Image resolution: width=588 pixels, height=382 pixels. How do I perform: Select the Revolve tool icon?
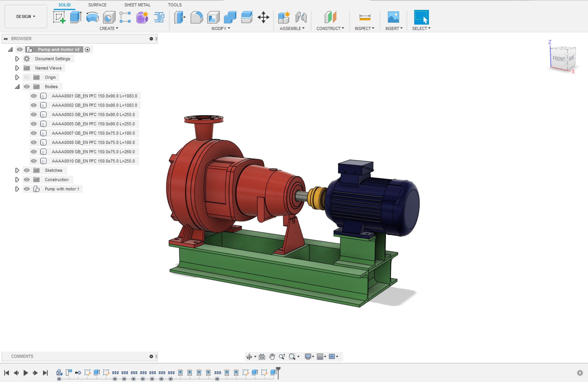92,17
